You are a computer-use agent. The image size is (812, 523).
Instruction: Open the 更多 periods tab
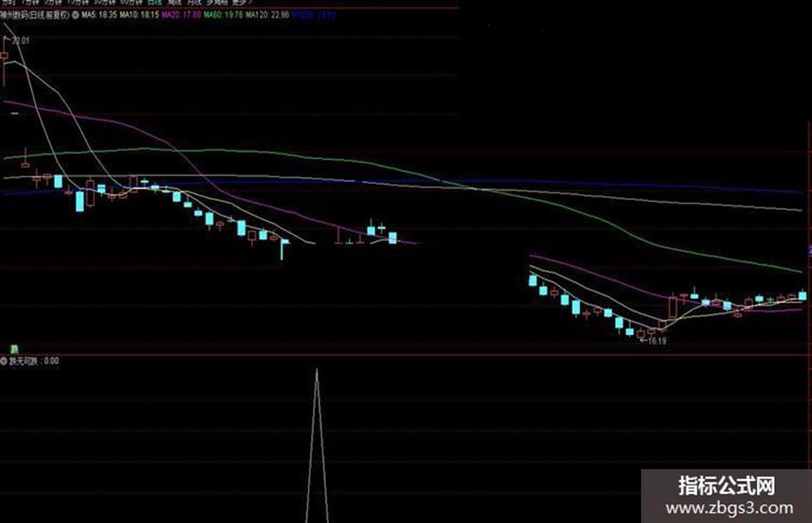(241, 2)
